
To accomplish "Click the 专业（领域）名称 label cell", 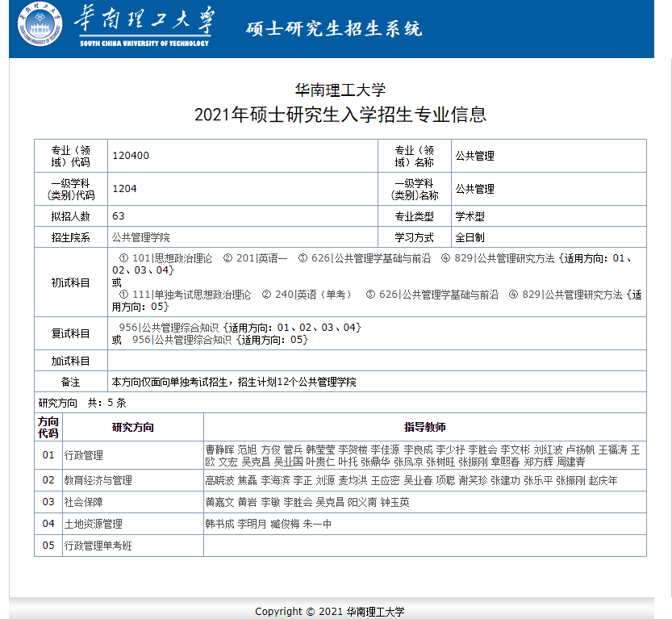I will click(415, 156).
